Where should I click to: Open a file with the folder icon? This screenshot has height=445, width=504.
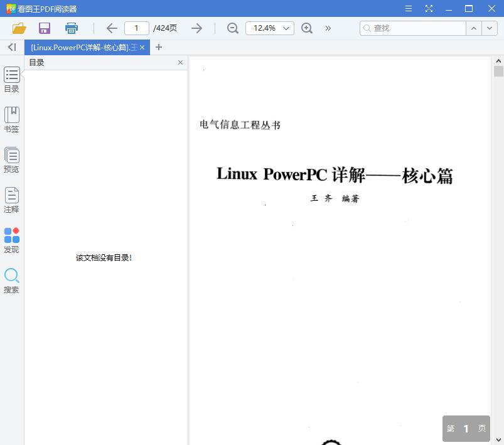19,28
